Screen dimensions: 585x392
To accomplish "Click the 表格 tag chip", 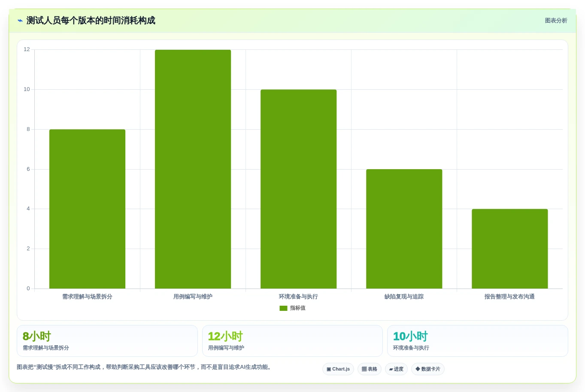I will 370,369.
